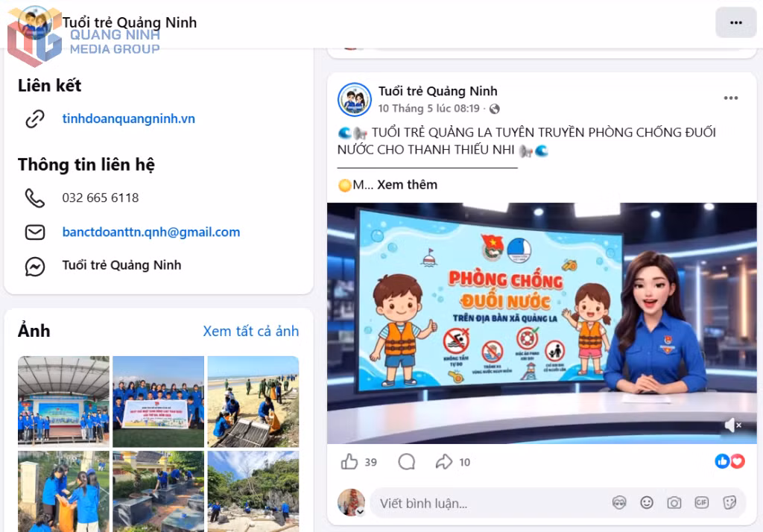This screenshot has width=763, height=532.
Task: View the reactions like and heart icons
Action: (x=730, y=461)
